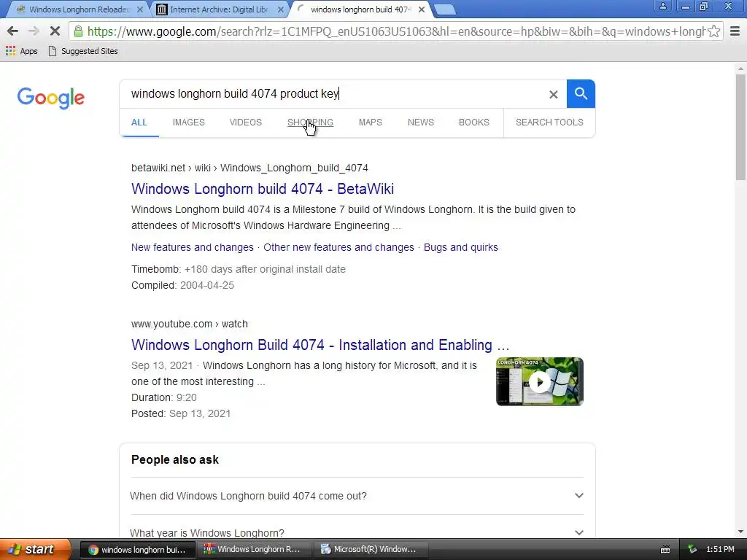Screen dimensions: 747x560
Task: Close the Windows Longhorn Reloaded tab
Action: pyautogui.click(x=139, y=9)
